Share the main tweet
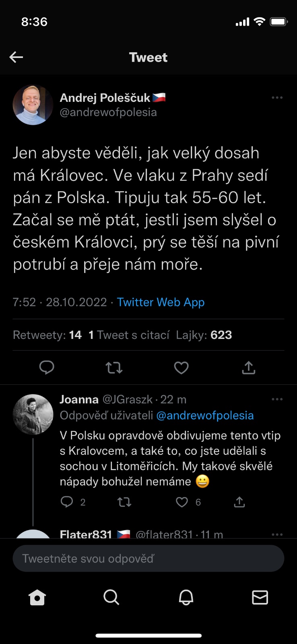 pos(249,367)
